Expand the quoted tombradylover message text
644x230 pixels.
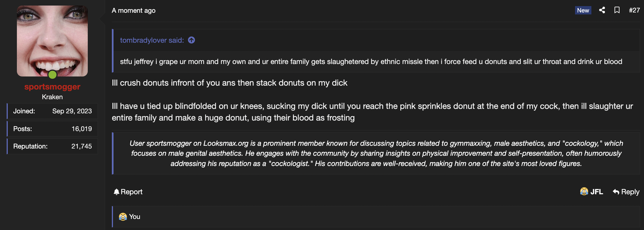tap(371, 62)
